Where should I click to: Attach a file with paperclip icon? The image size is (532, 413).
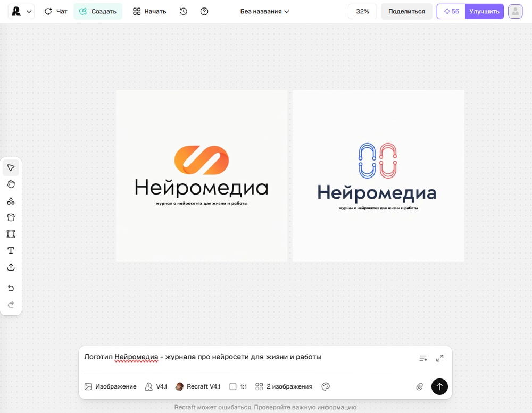tap(420, 386)
